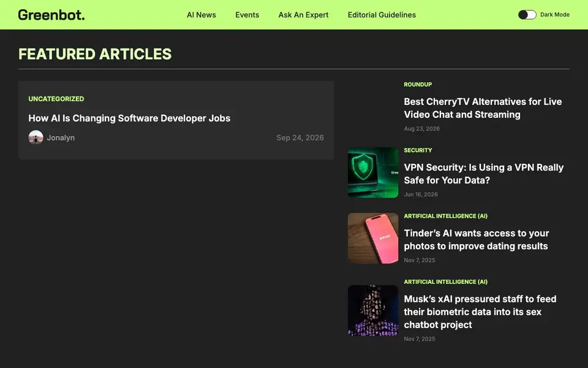Open the VPN Security article headline
This screenshot has width=588, height=368.
[484, 174]
